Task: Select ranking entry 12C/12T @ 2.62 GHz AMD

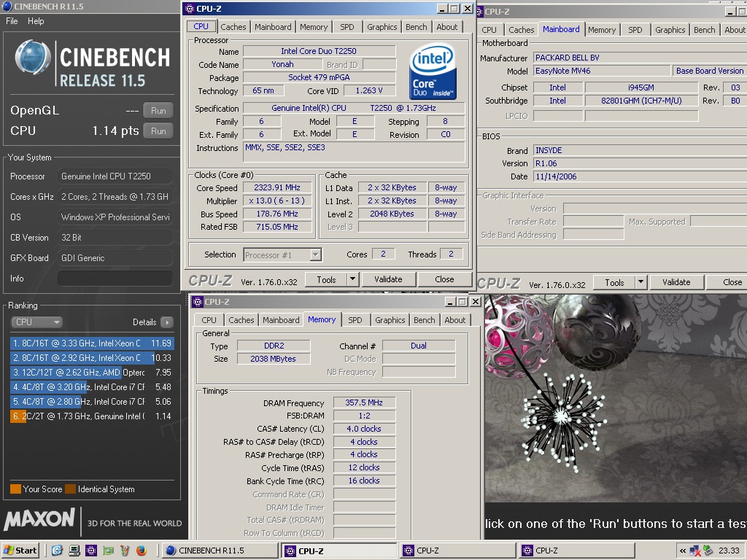Action: coord(91,373)
